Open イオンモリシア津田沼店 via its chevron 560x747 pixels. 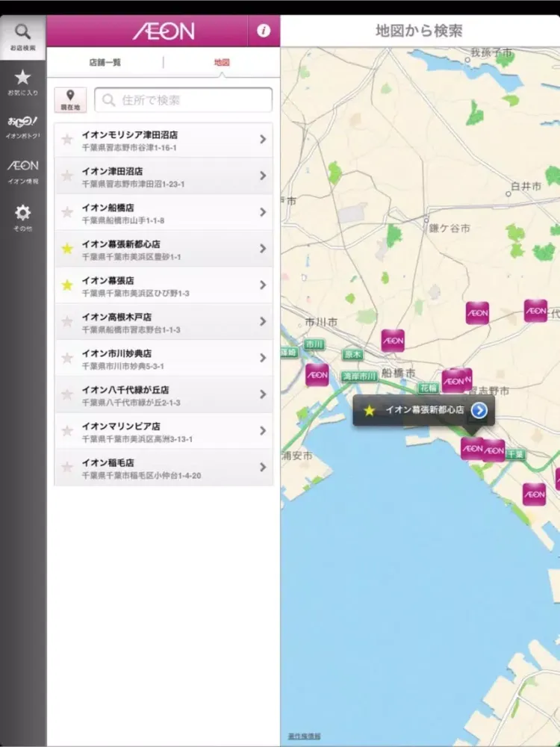pyautogui.click(x=263, y=139)
